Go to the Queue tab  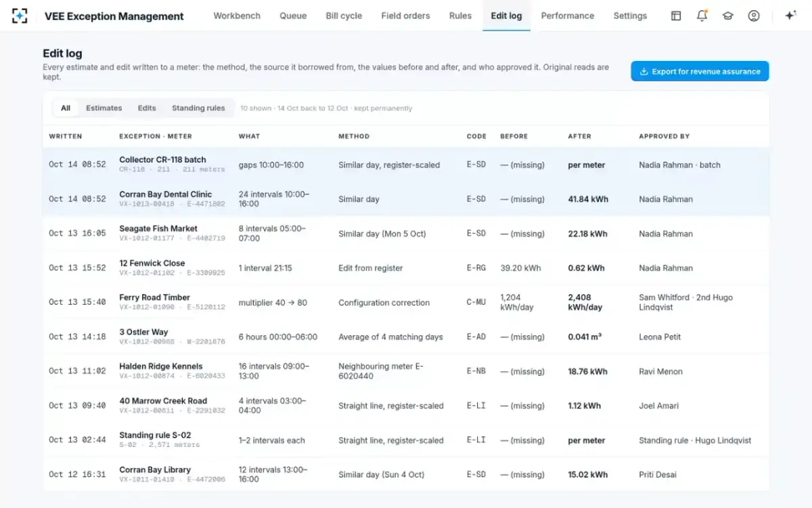pos(293,16)
